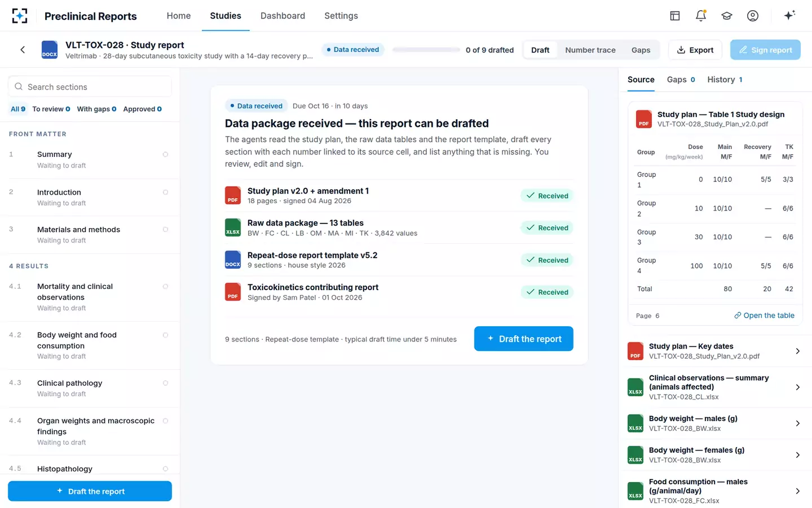Click status circle for Summary section

pos(165,154)
